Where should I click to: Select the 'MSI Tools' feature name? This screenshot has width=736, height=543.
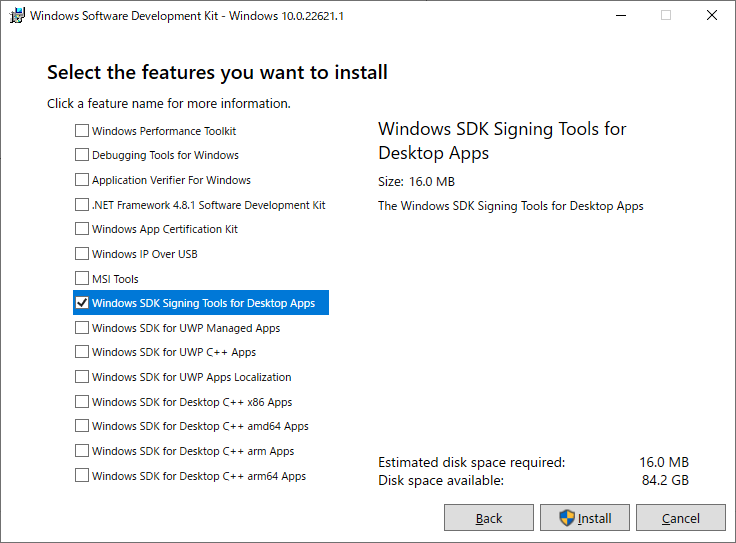(115, 279)
